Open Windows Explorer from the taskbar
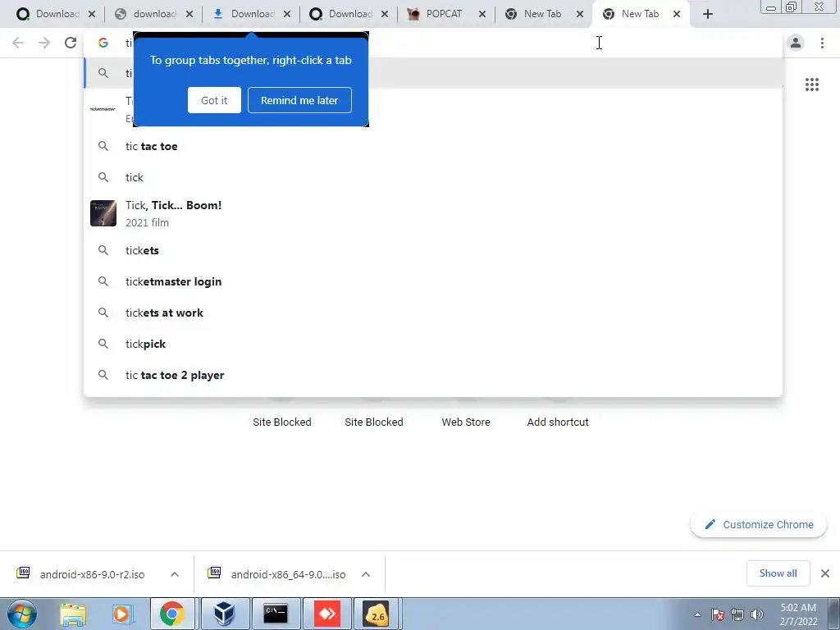Viewport: 840px width, 630px height. click(73, 614)
